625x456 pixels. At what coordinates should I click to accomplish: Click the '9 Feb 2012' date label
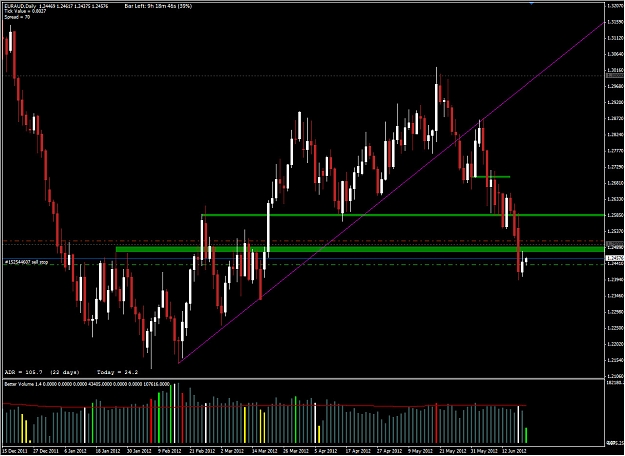pos(170,450)
